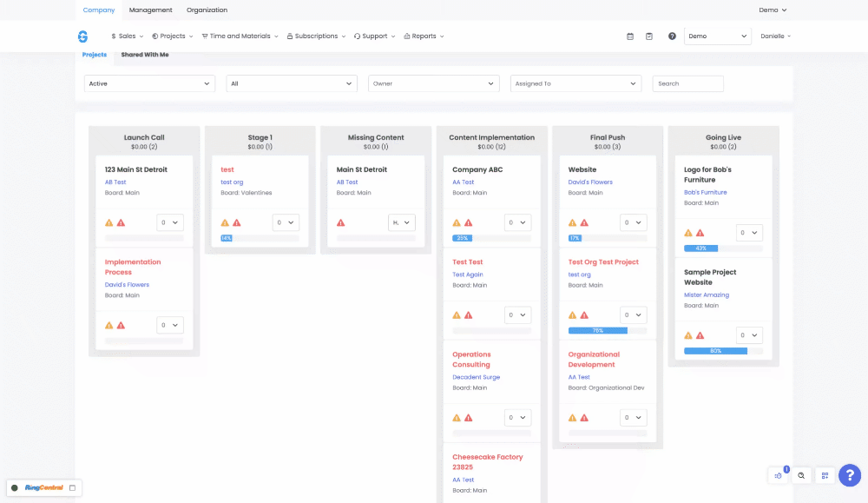Click the add widget grid icon
The image size is (868, 503).
825,475
